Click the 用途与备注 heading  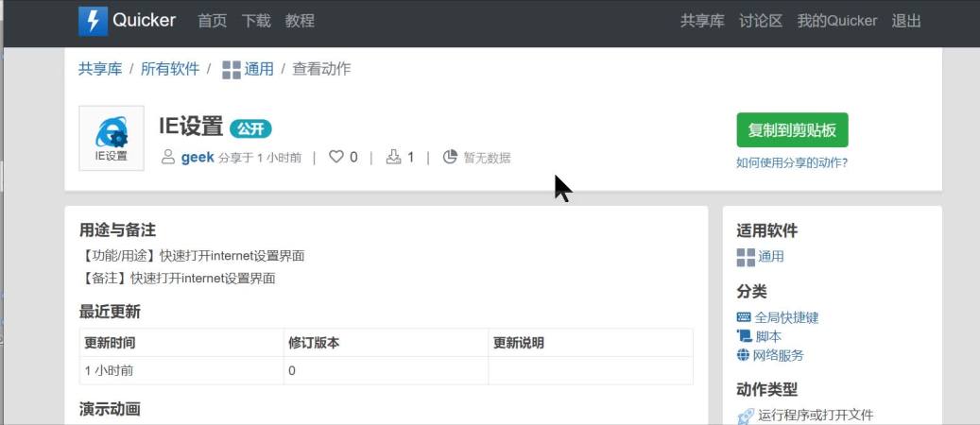[117, 230]
